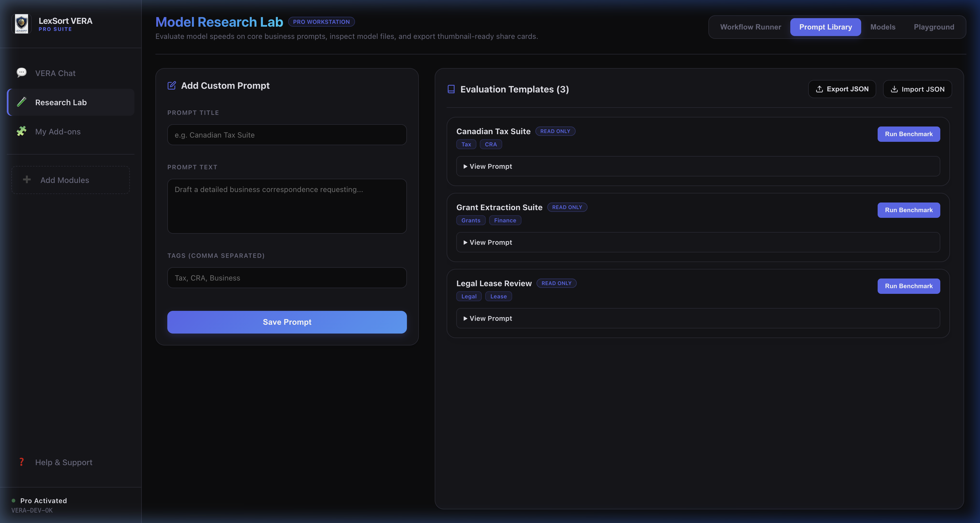Expand View Prompt for Canadian Tax Suite
The height and width of the screenshot is (523, 980).
[x=698, y=166]
